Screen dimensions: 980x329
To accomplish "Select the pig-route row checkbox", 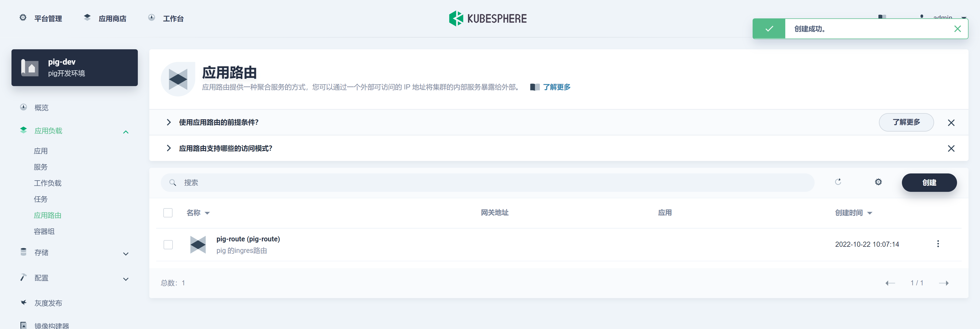I will [x=168, y=244].
